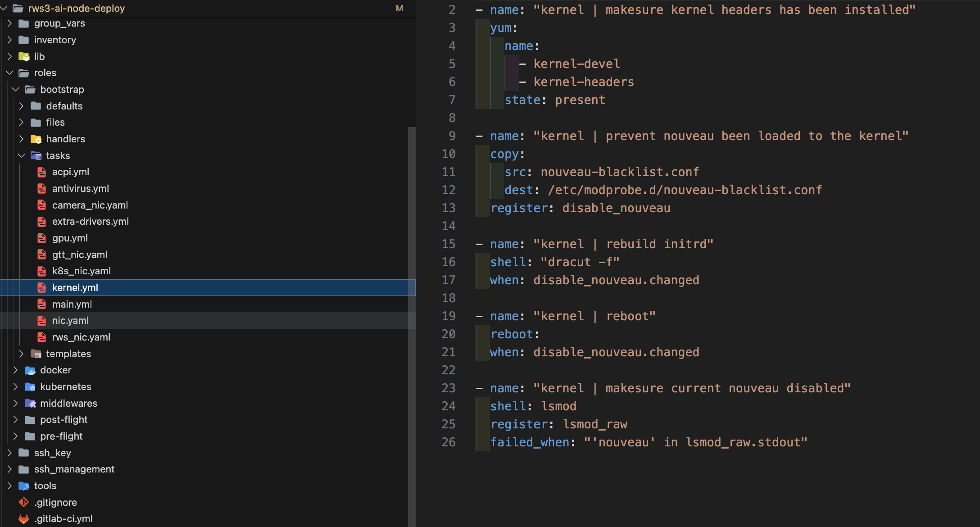Collapse the tasks folder
This screenshot has width=980, height=527.
[24, 154]
